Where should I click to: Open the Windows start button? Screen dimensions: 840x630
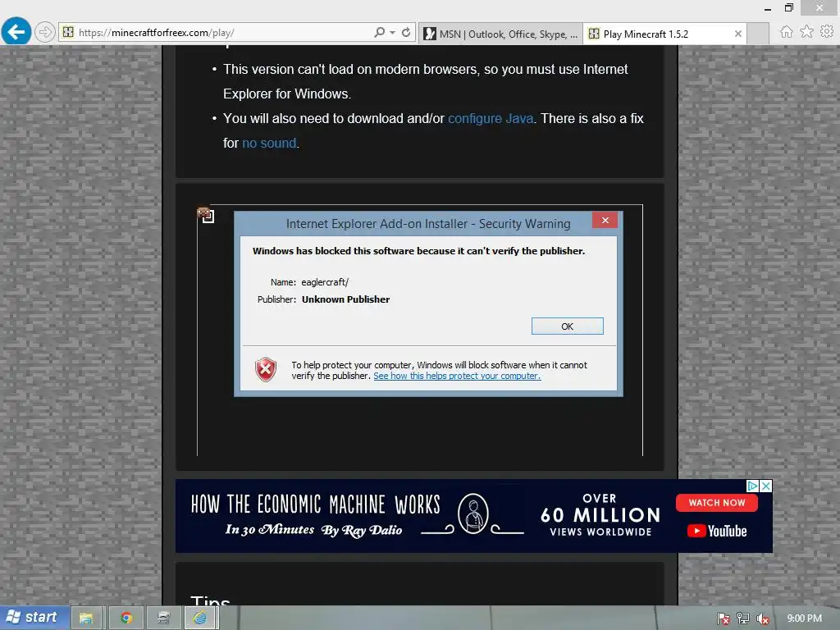click(34, 618)
